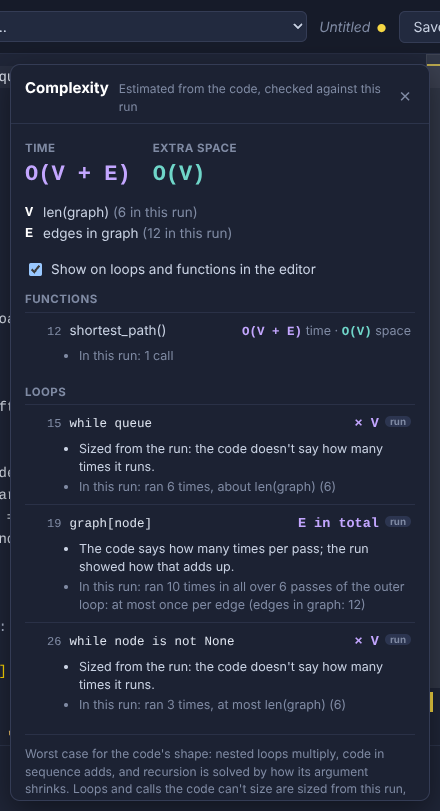Click the 'ran 3 times' run note
Screen dimensions: 440x811
212,704
